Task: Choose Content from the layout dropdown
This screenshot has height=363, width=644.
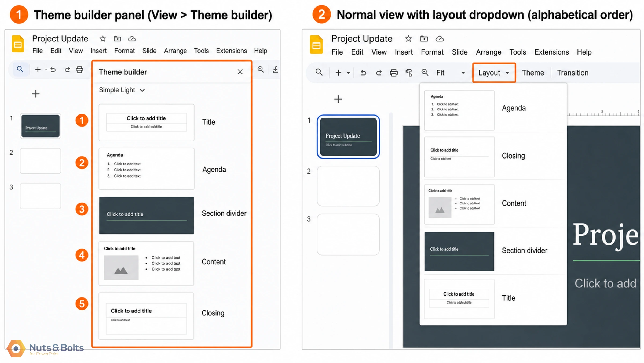Action: 493,204
